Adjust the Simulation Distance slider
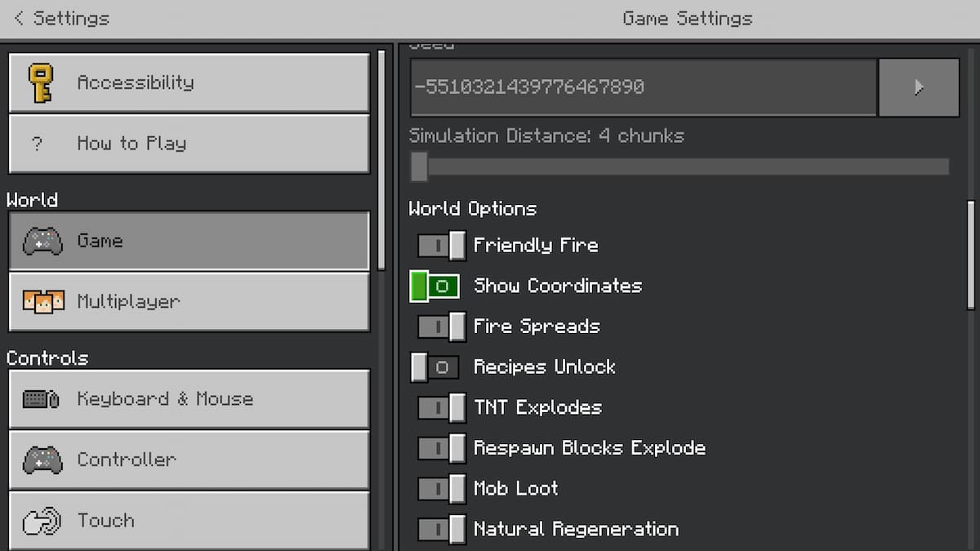 point(420,166)
